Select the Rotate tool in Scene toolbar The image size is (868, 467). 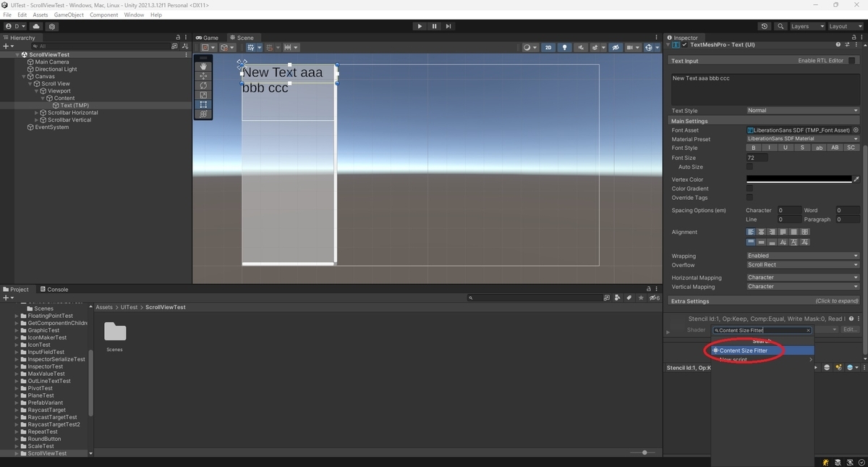click(x=203, y=85)
